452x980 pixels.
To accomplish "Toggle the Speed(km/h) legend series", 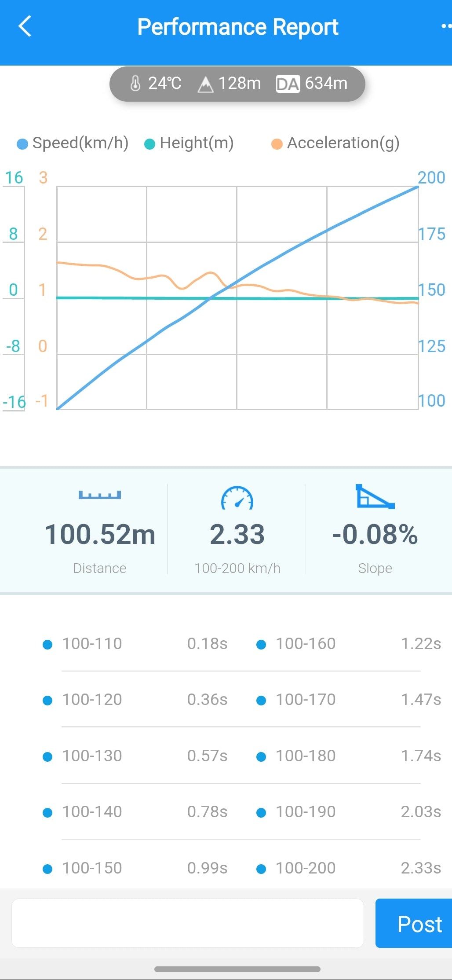I will pos(73,143).
